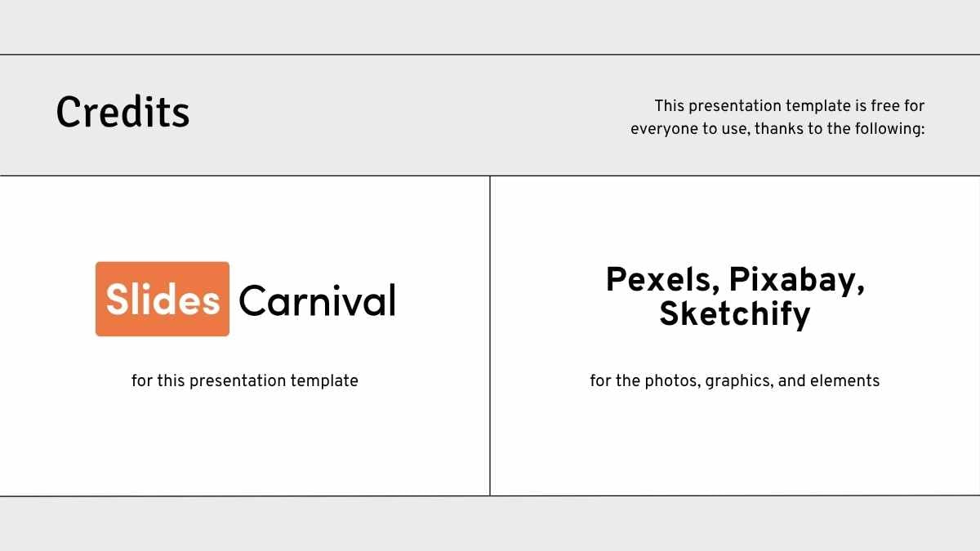Select the 'for this presentation template' caption

pyautogui.click(x=244, y=380)
